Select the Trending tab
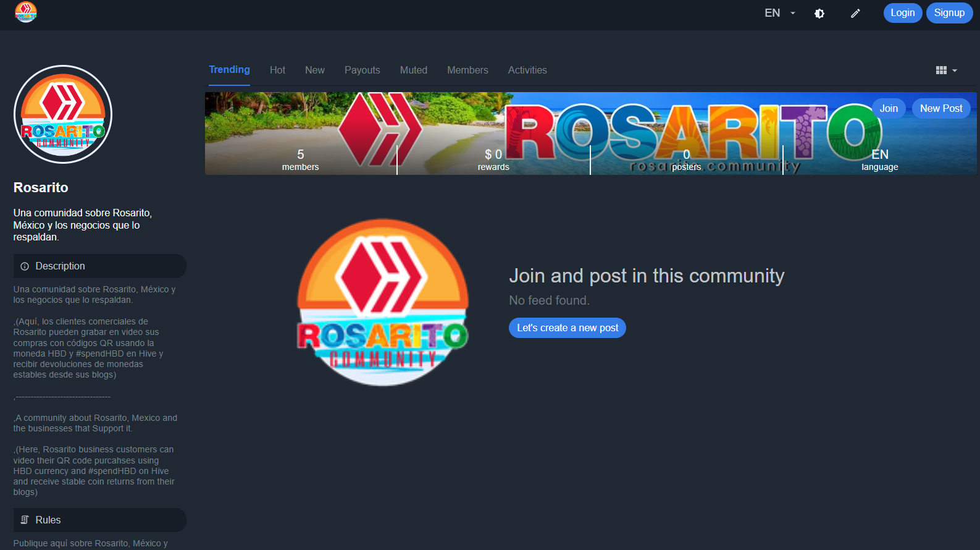This screenshot has width=980, height=550. pyautogui.click(x=229, y=70)
